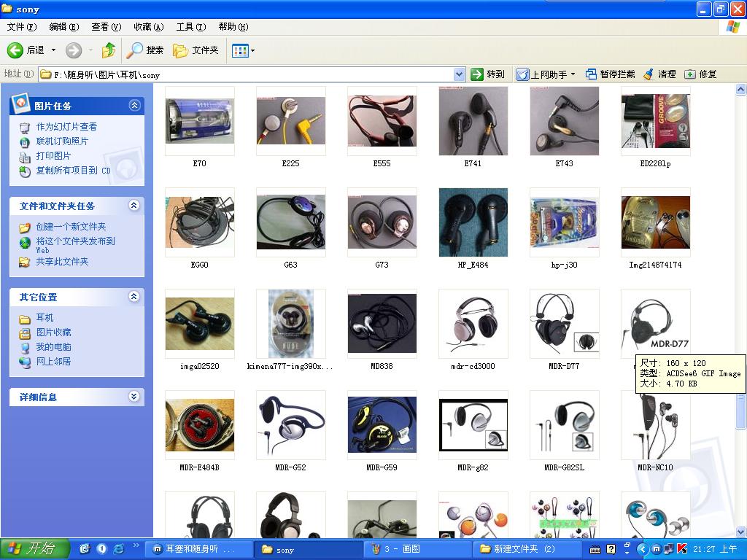Open 网上邻居 location
This screenshot has width=747, height=560.
(x=53, y=362)
